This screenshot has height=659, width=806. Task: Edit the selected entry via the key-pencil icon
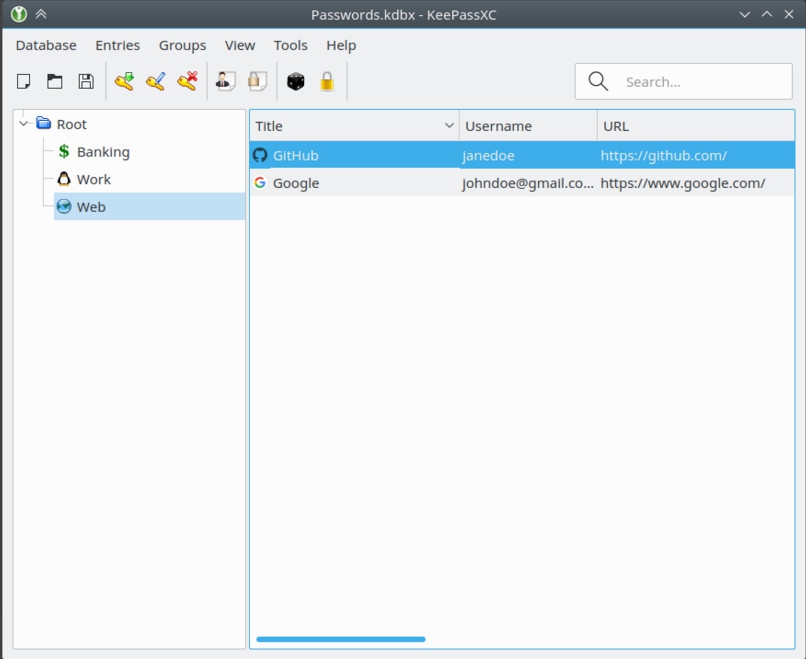coord(155,82)
